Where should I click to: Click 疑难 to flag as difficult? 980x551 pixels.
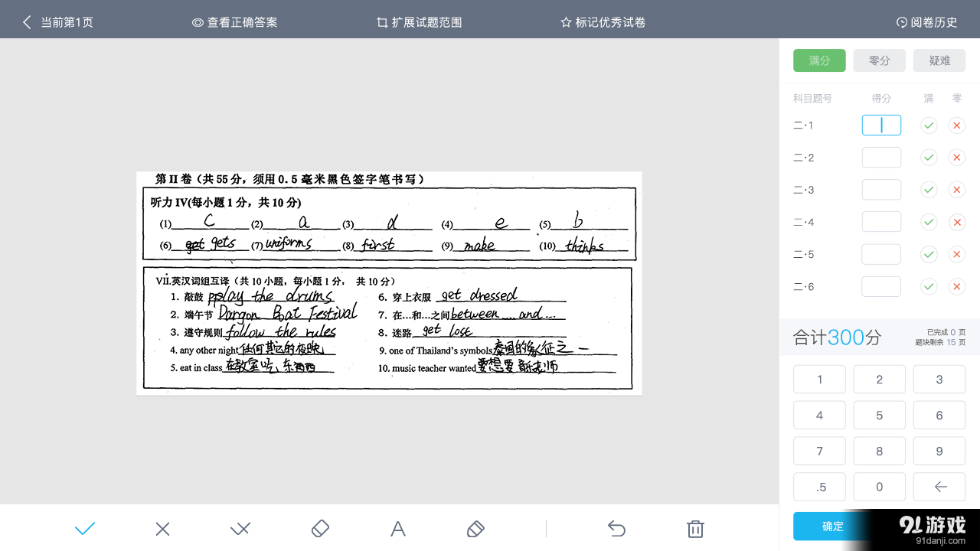point(939,60)
